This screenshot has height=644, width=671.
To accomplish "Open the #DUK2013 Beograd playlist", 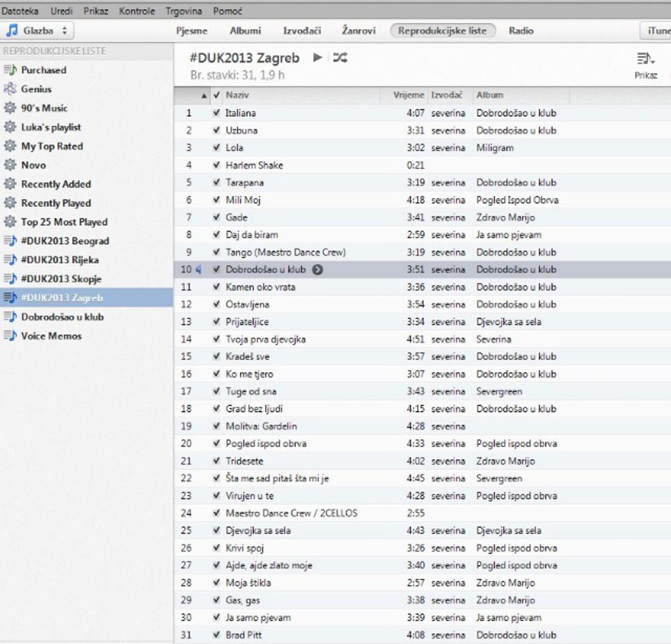I will point(65,241).
